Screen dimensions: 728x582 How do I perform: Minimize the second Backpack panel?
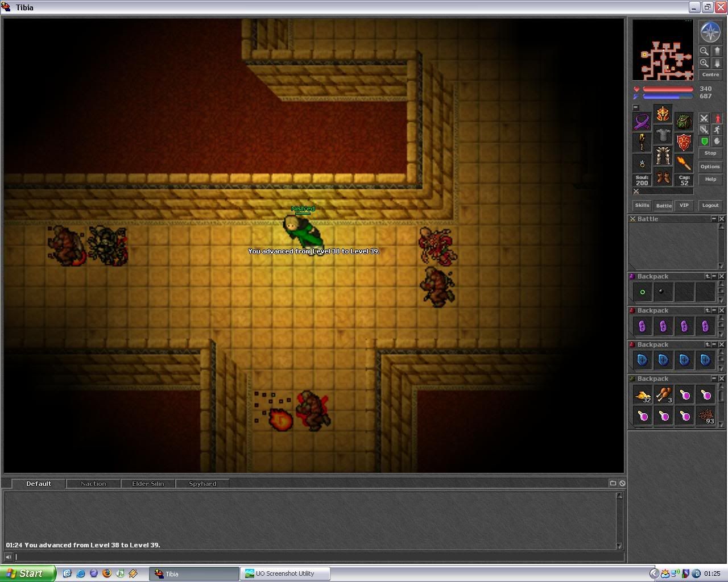click(714, 310)
